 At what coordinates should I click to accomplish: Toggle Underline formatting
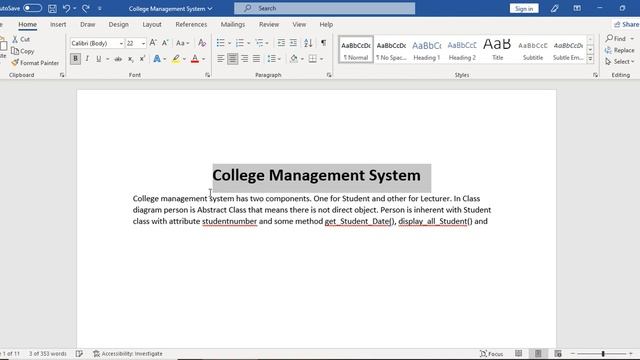tap(98, 59)
